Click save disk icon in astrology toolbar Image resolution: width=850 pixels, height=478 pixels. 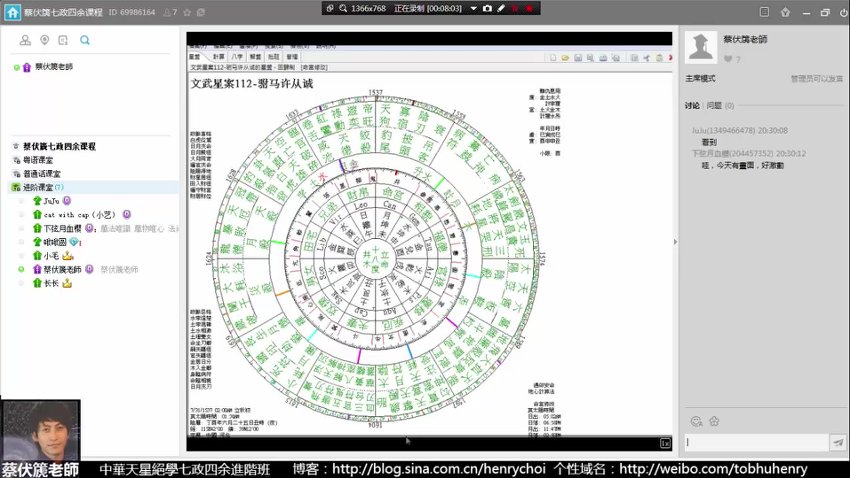(x=578, y=57)
